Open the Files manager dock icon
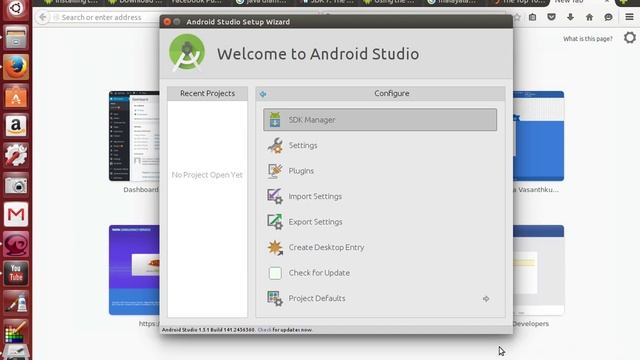 pyautogui.click(x=16, y=38)
